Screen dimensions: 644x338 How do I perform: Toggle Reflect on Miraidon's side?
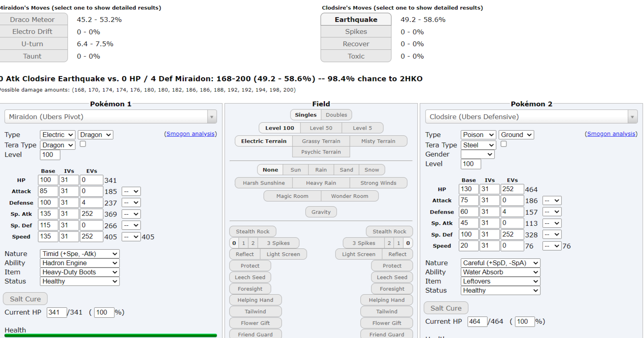[x=245, y=254]
